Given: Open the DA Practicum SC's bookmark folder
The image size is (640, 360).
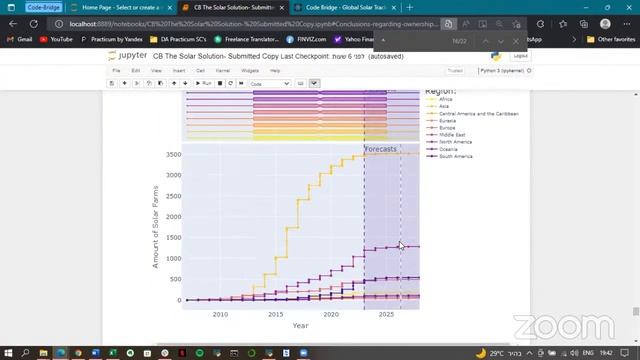Looking at the screenshot, I should [x=178, y=40].
